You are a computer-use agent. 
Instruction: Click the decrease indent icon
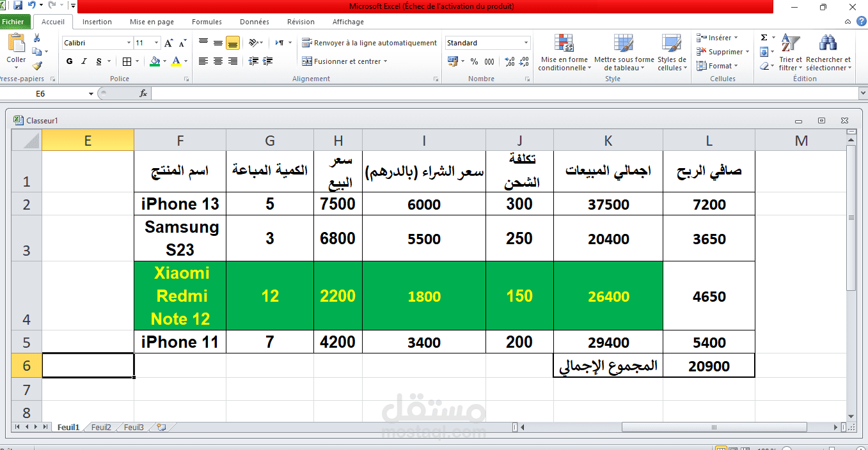[254, 61]
